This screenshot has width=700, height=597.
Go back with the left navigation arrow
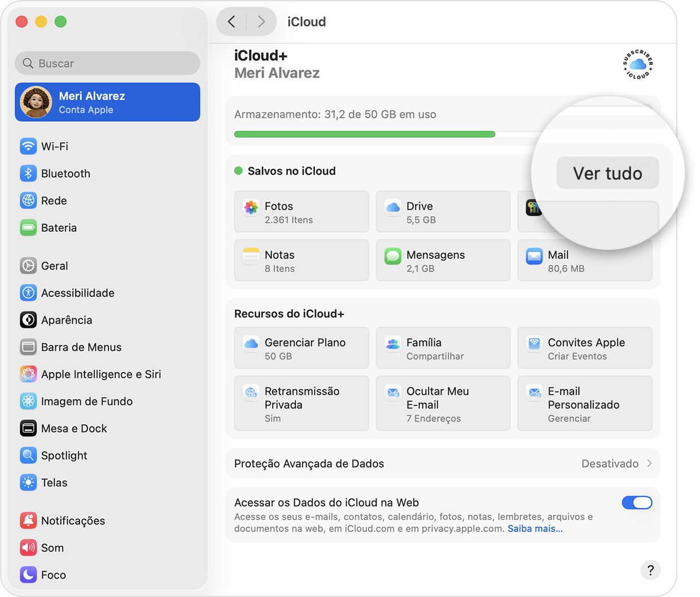tap(232, 21)
